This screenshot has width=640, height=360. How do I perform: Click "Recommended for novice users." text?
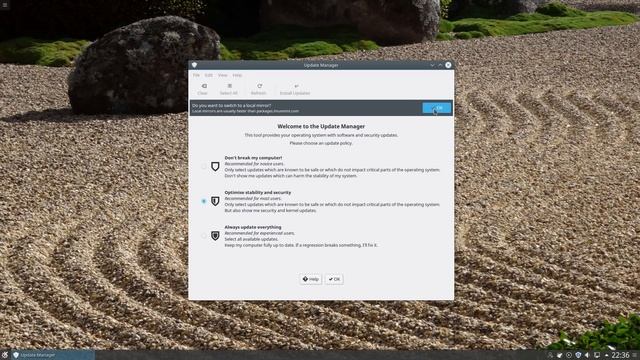coord(254,164)
